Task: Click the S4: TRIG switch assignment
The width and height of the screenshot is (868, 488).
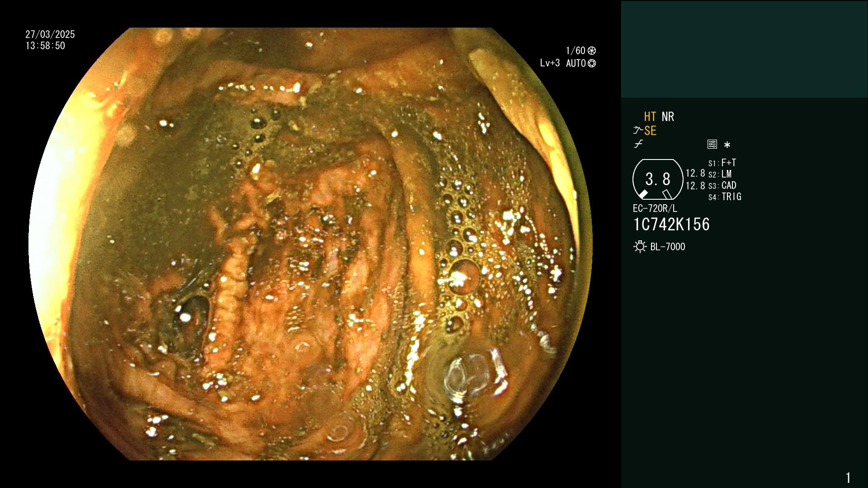Action: (x=725, y=197)
